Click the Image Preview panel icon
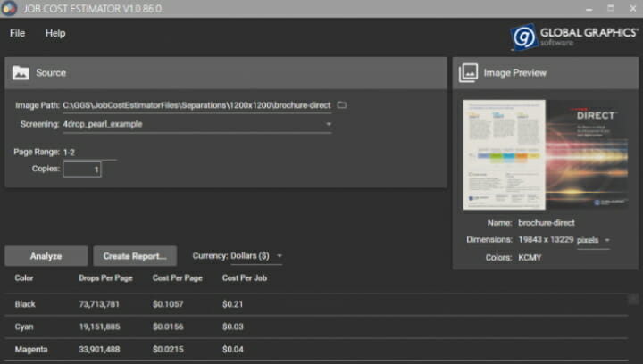 click(468, 73)
